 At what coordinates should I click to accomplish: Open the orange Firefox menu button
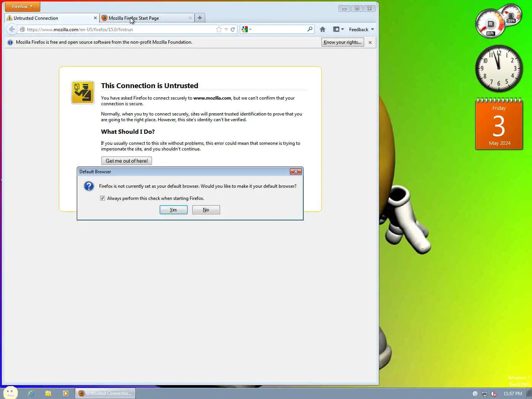(x=22, y=6)
